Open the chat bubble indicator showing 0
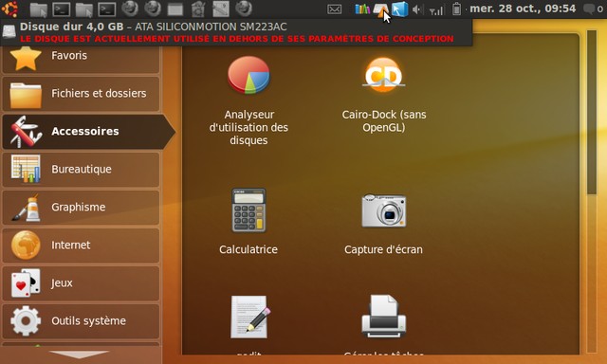The image size is (607, 364). (594, 9)
